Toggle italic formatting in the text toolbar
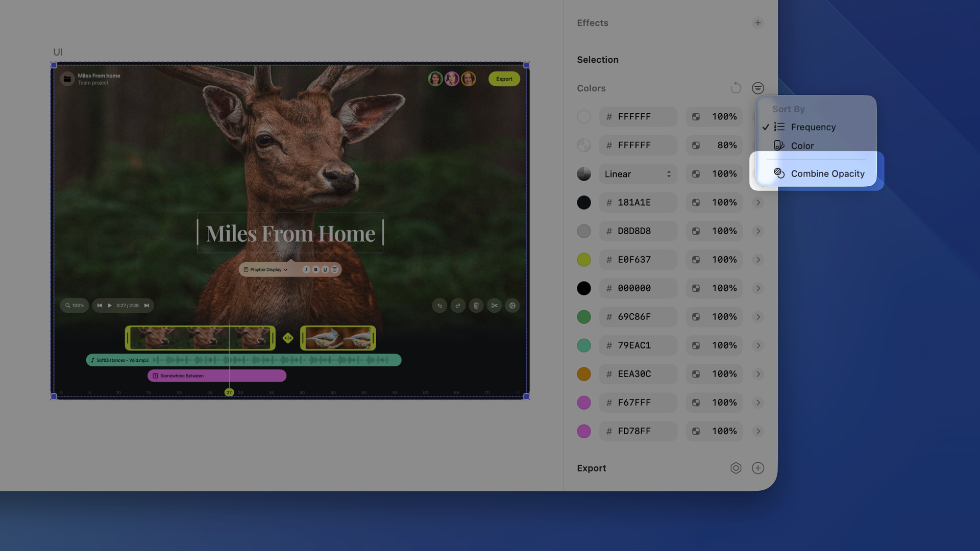 coord(306,269)
